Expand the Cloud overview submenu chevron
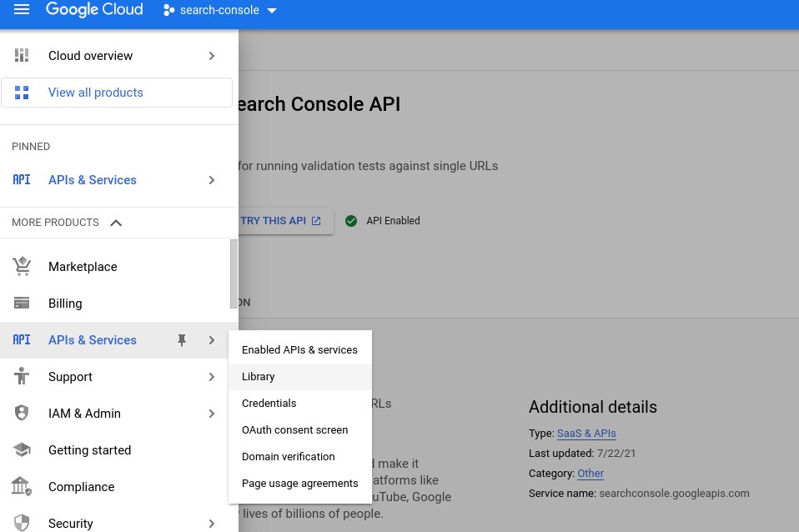799x532 pixels. pyautogui.click(x=212, y=56)
